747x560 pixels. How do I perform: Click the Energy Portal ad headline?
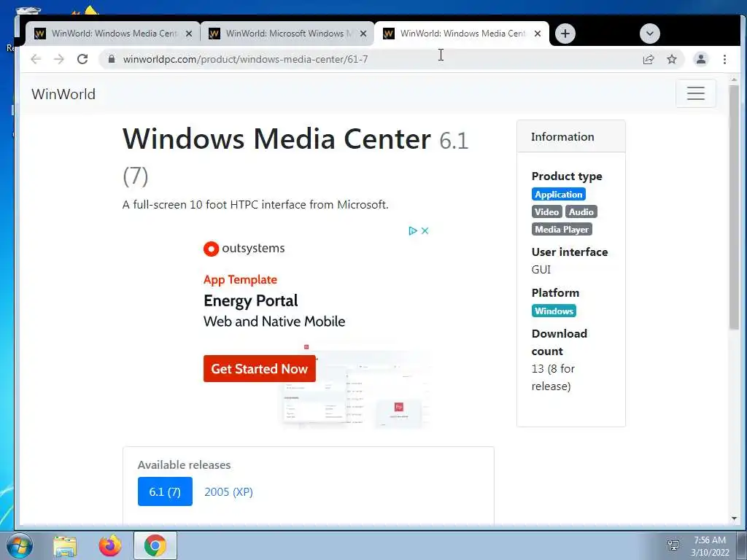(x=251, y=300)
